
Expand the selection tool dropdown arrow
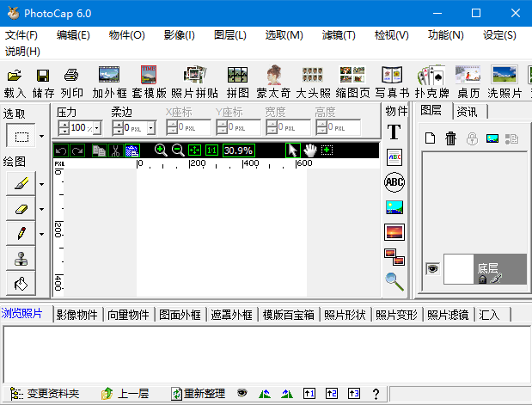click(42, 137)
